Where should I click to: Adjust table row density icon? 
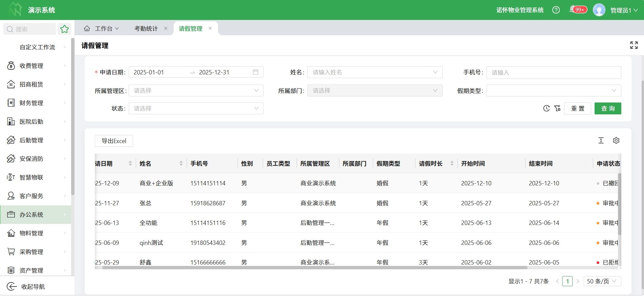[x=601, y=140]
